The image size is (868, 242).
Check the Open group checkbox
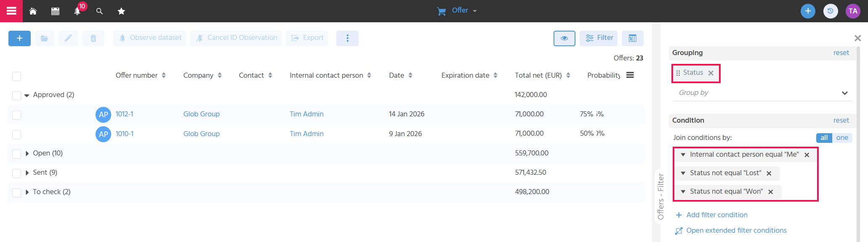point(17,154)
